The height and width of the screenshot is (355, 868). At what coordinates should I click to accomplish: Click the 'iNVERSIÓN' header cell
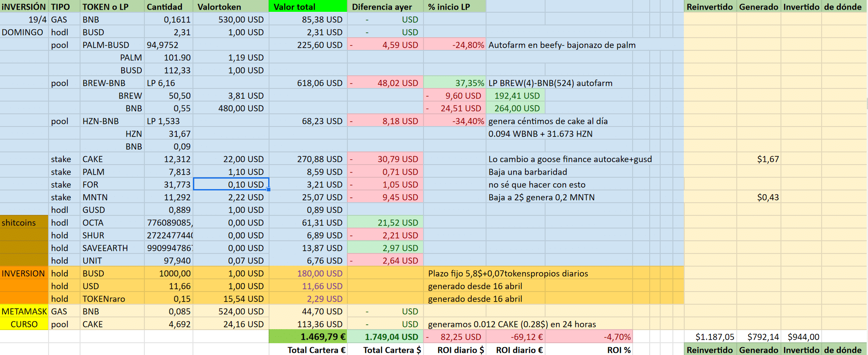point(24,7)
